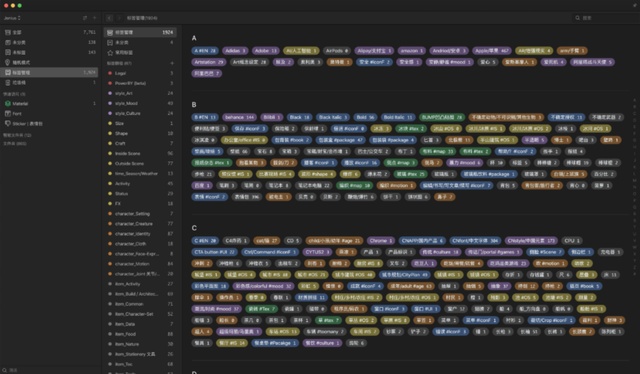Jump using the alphabet index on right edge
Viewport: 640px width, 374px height.
pos(634,184)
